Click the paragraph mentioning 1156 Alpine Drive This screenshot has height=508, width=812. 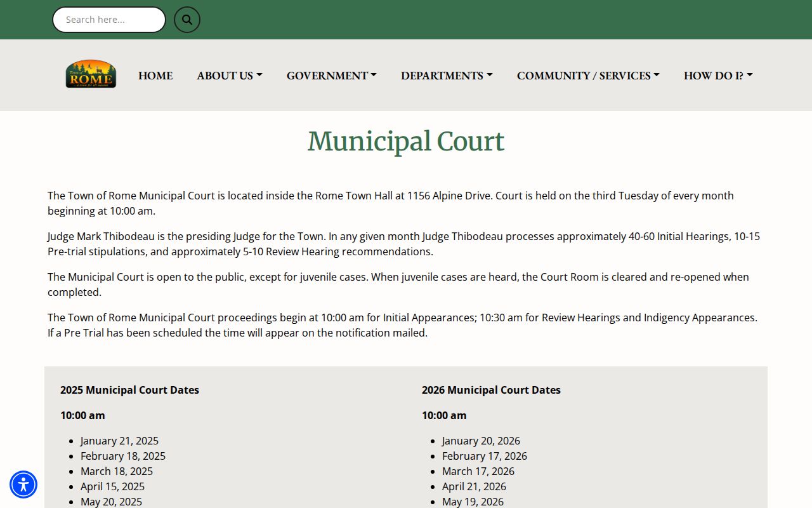tap(391, 203)
